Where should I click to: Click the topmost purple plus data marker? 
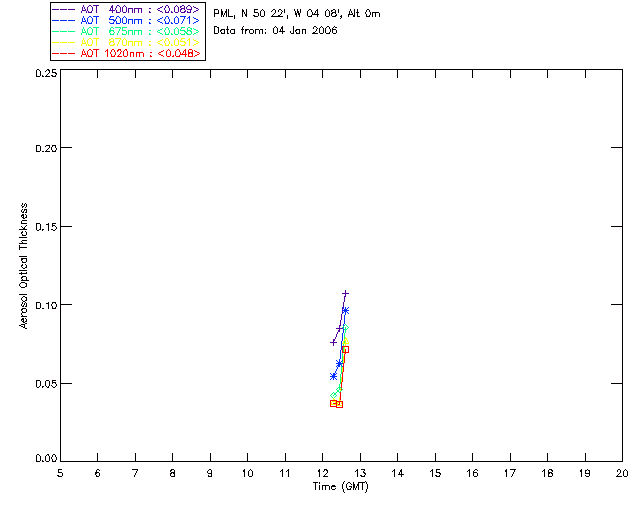pyautogui.click(x=346, y=294)
